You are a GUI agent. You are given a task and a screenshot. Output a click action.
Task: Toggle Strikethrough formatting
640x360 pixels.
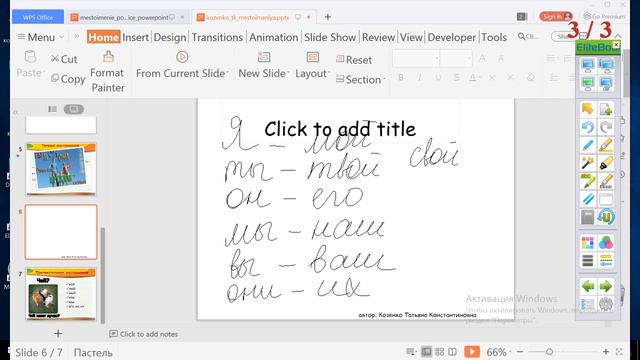456,77
